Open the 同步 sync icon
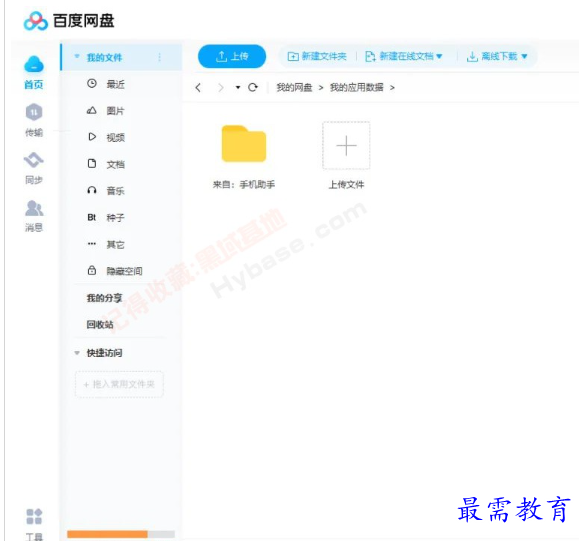Image resolution: width=579 pixels, height=541 pixels. pos(34,160)
